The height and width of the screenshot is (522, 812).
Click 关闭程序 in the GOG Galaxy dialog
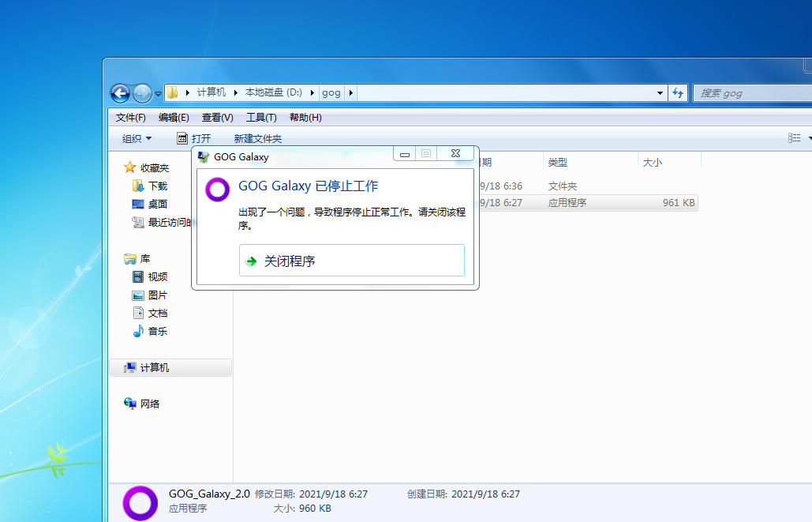(x=352, y=261)
